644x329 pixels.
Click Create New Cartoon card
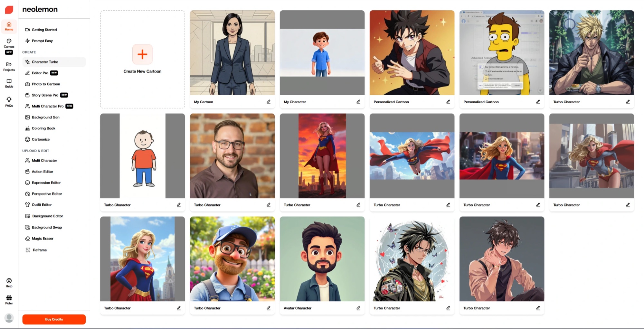(142, 59)
